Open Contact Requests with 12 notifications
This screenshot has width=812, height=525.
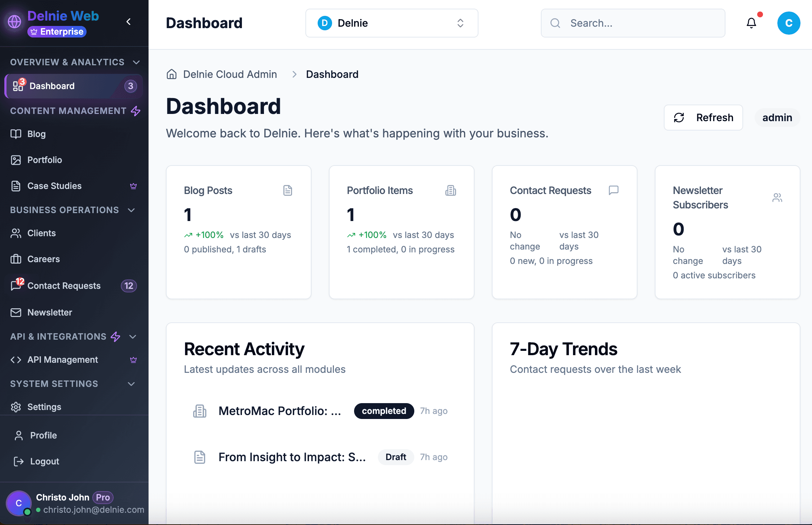tap(64, 286)
